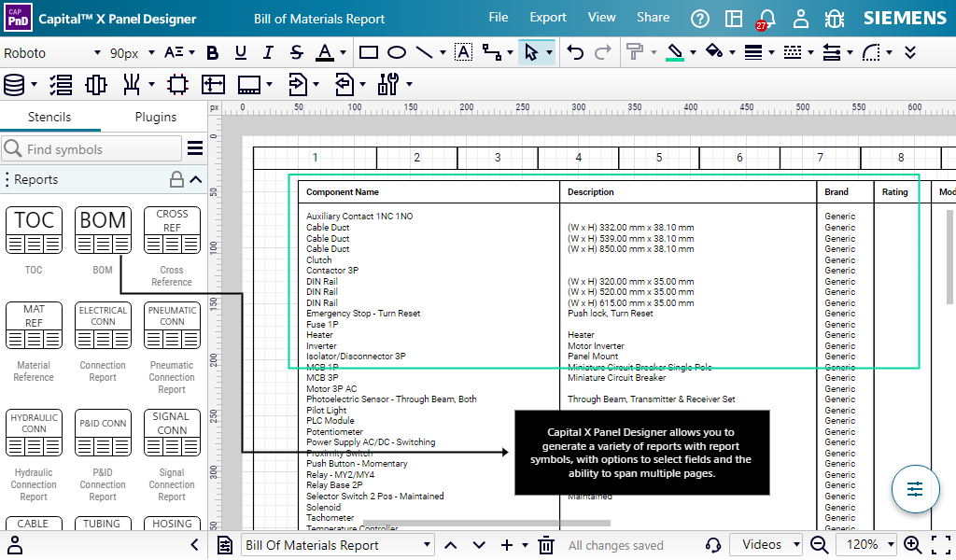Viewport: 956px width, 560px height.
Task: Open the help question mark icon
Action: pyautogui.click(x=700, y=19)
